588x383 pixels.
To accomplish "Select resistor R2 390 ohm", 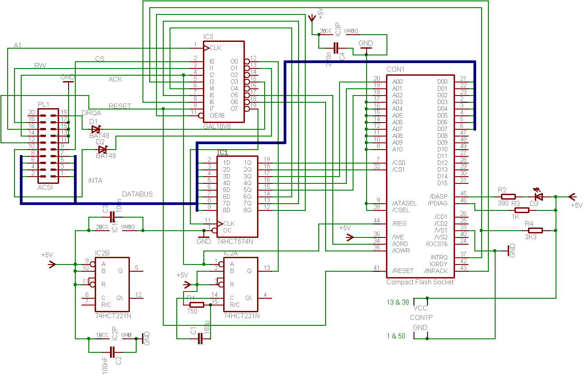I will coord(509,196).
